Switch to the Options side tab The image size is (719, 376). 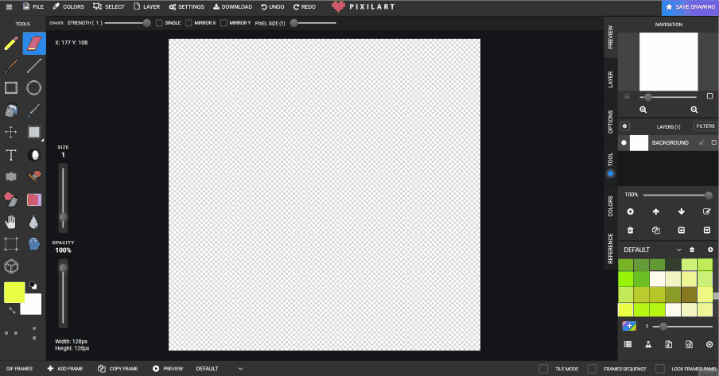click(x=610, y=122)
